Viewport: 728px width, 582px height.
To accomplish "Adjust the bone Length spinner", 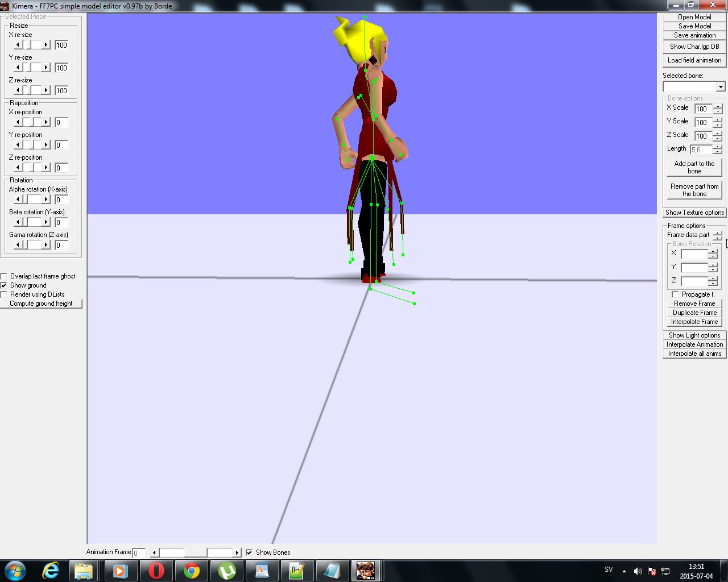I will pos(718,149).
